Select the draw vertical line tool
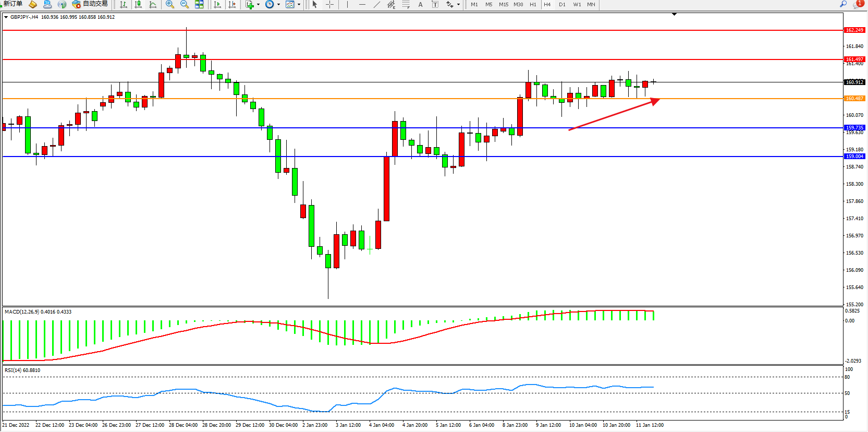This screenshot has width=868, height=432. point(347,5)
